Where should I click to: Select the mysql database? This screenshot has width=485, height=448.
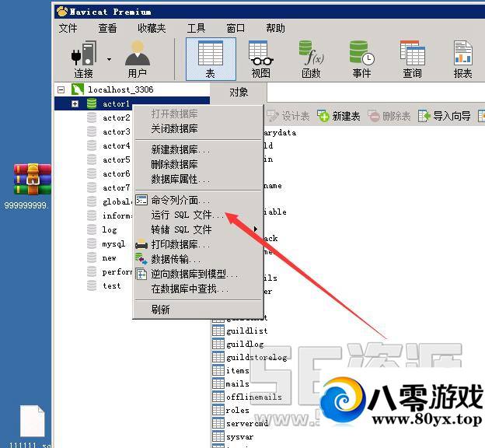point(113,244)
